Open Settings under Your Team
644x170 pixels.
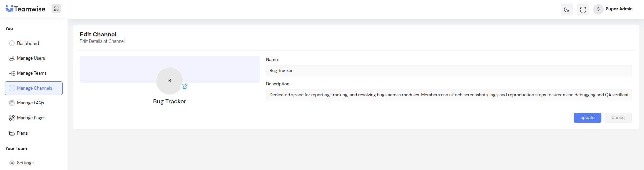click(25, 163)
